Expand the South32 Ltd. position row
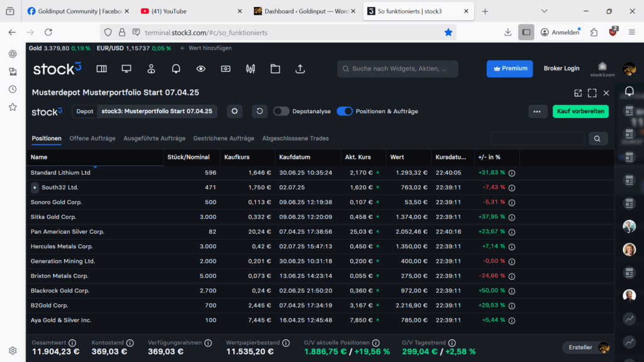Screen dimensions: 644x362 (x=35, y=187)
